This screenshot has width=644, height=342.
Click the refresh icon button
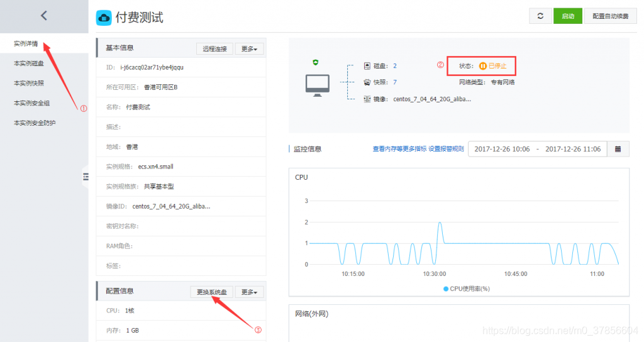click(540, 16)
